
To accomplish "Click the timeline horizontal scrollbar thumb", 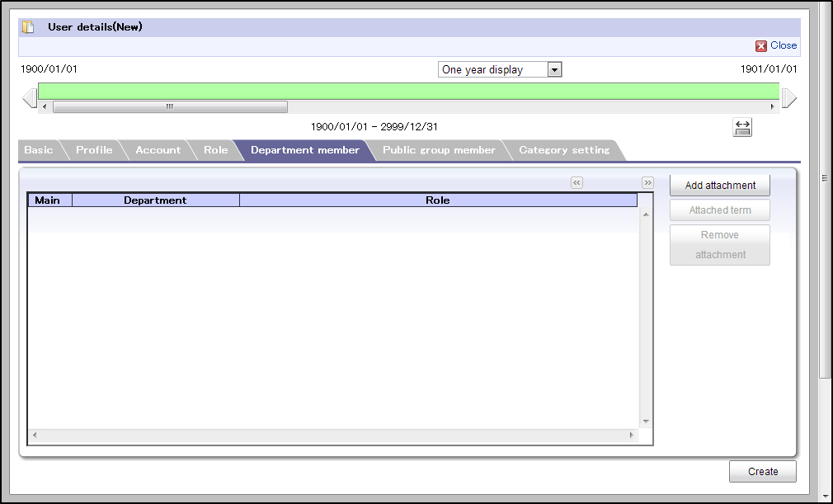I will tap(170, 106).
